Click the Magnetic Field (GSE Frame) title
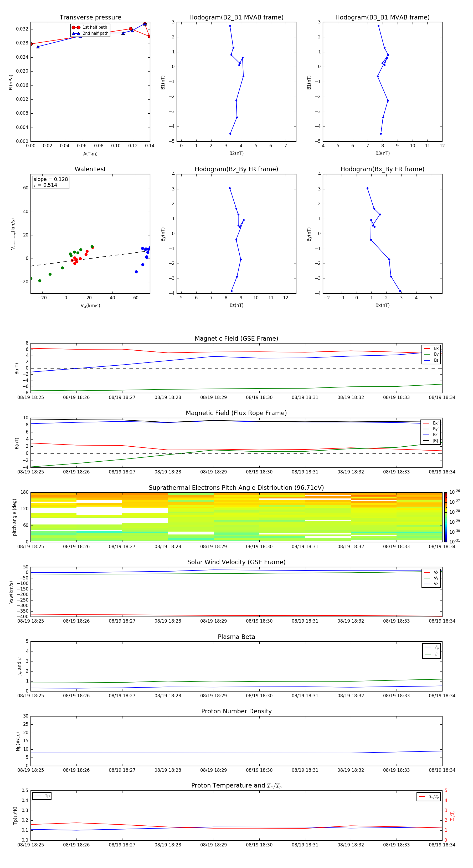This screenshot has height=868, width=473. click(236, 339)
